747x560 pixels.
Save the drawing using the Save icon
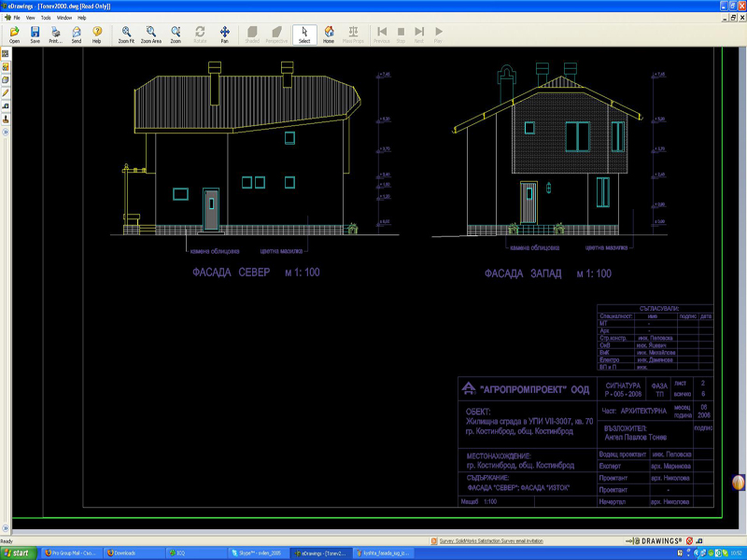[x=35, y=35]
